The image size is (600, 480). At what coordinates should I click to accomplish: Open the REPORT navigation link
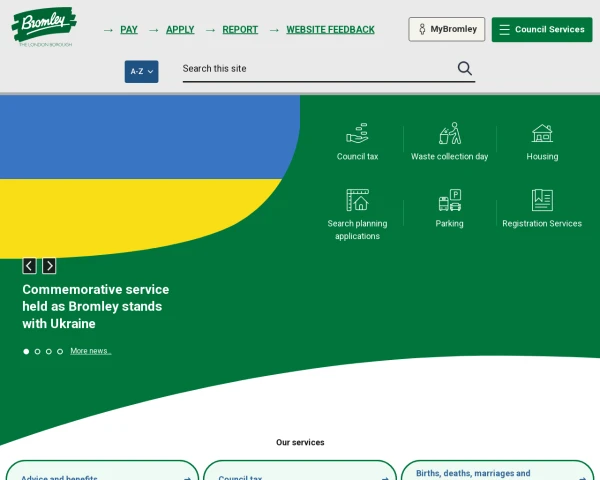pyautogui.click(x=240, y=29)
